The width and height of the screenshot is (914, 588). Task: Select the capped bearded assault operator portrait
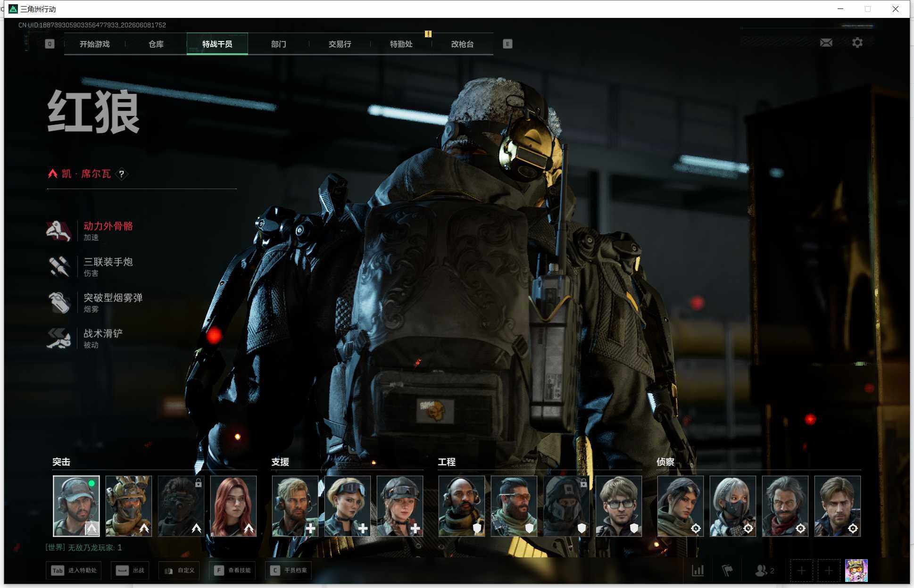[76, 506]
